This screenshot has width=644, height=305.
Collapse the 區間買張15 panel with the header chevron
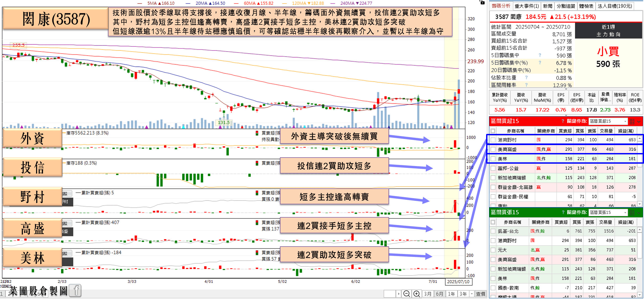tap(639, 213)
